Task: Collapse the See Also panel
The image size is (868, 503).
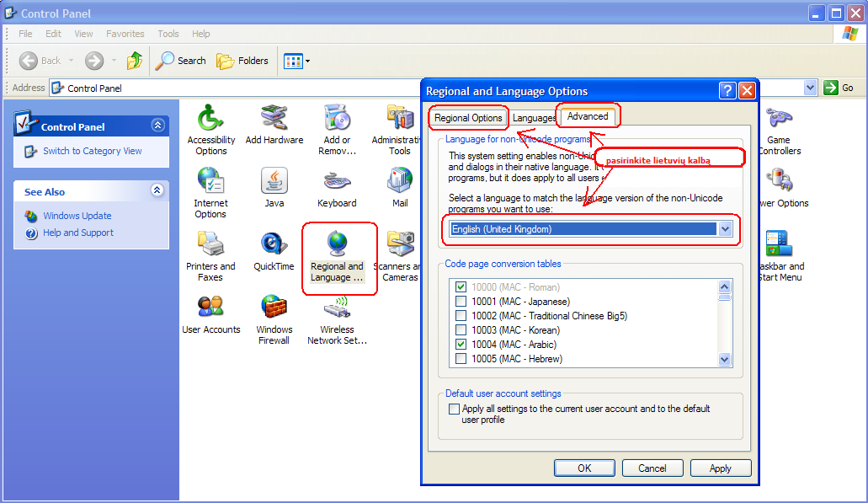Action: point(157,191)
